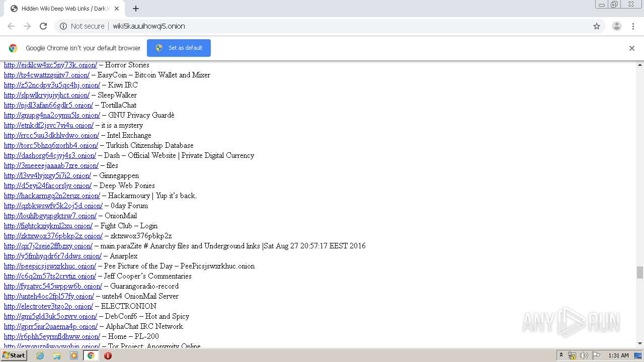Open a new browser tab
Screen dimensions: 644x362
pyautogui.click(x=136, y=9)
